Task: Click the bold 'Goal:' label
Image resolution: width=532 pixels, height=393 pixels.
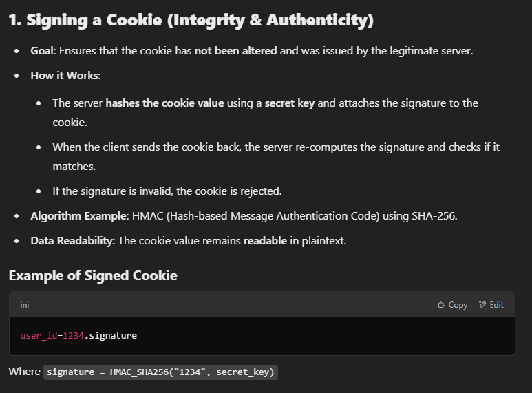Action: [43, 51]
